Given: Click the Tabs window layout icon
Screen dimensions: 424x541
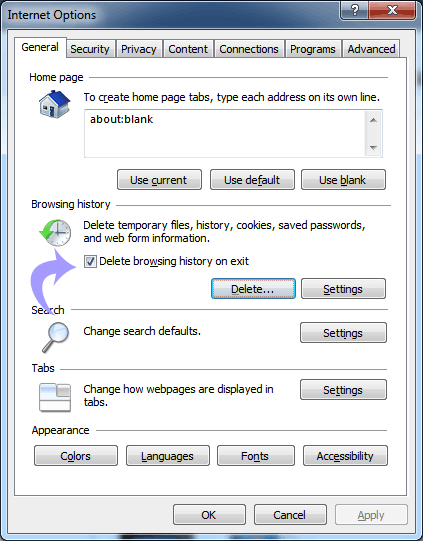Looking at the screenshot, I should [55, 397].
